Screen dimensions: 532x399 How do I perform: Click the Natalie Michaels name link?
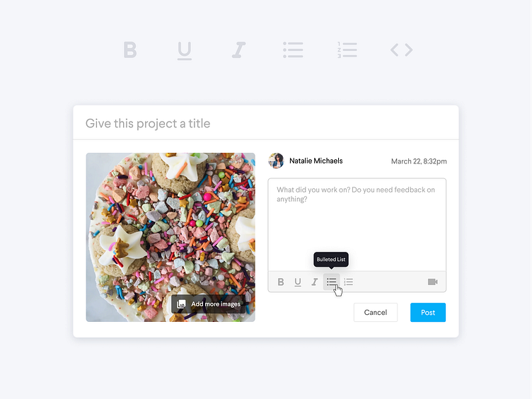point(316,161)
